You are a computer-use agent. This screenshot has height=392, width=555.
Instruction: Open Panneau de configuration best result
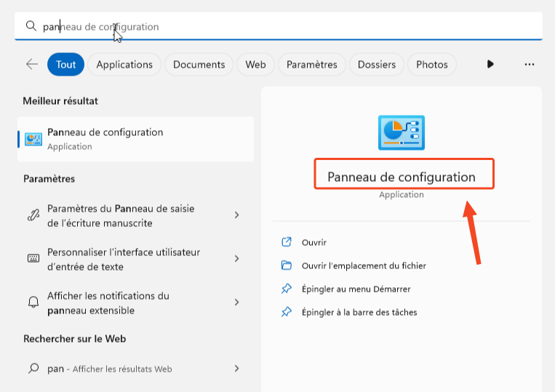[135, 139]
